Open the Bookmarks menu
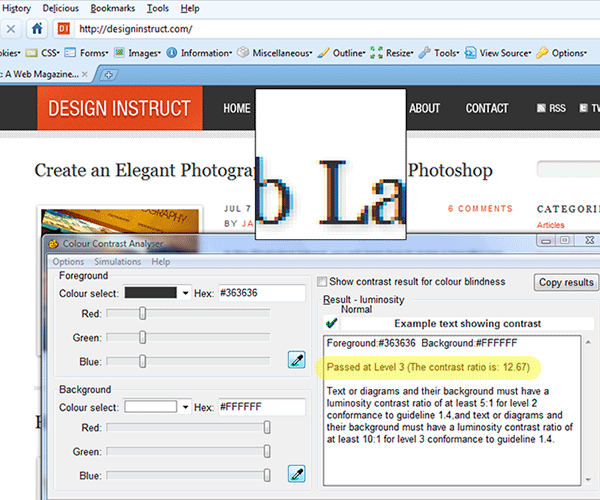The image size is (600, 500). click(112, 8)
